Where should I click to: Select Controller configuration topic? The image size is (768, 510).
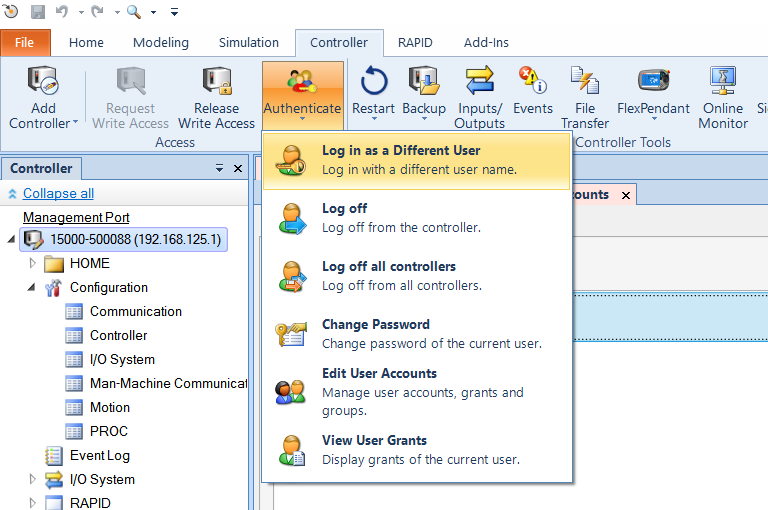click(x=119, y=336)
